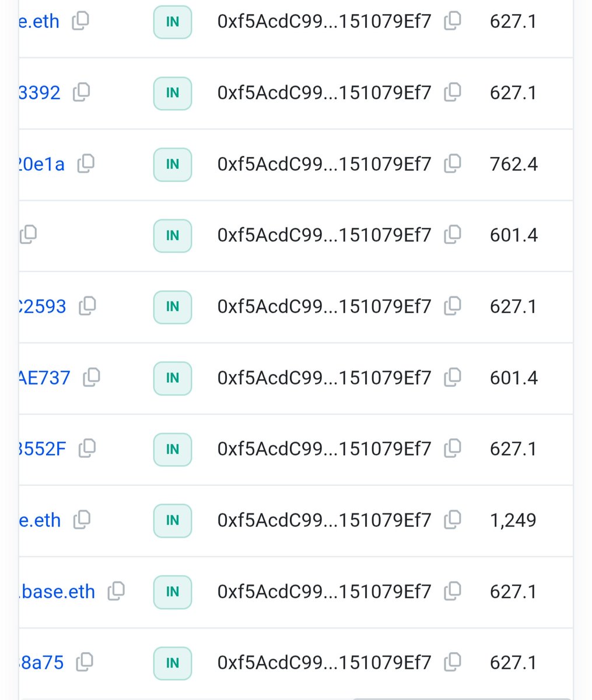
Task: Open recipient 0xf5AcdC99...151079Ef7 in .base.eth row
Action: coord(324,591)
